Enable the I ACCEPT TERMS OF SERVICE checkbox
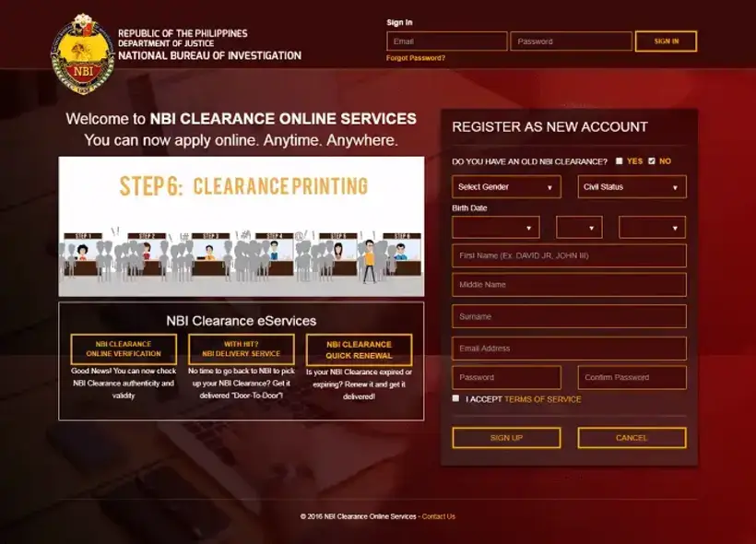The height and width of the screenshot is (544, 756). pos(454,398)
